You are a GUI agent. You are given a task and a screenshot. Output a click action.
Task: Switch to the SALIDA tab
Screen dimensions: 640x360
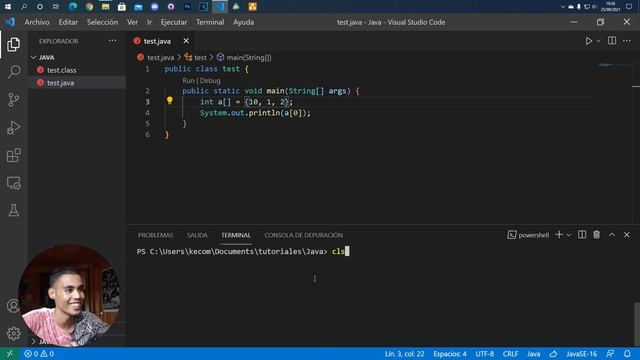coord(197,235)
